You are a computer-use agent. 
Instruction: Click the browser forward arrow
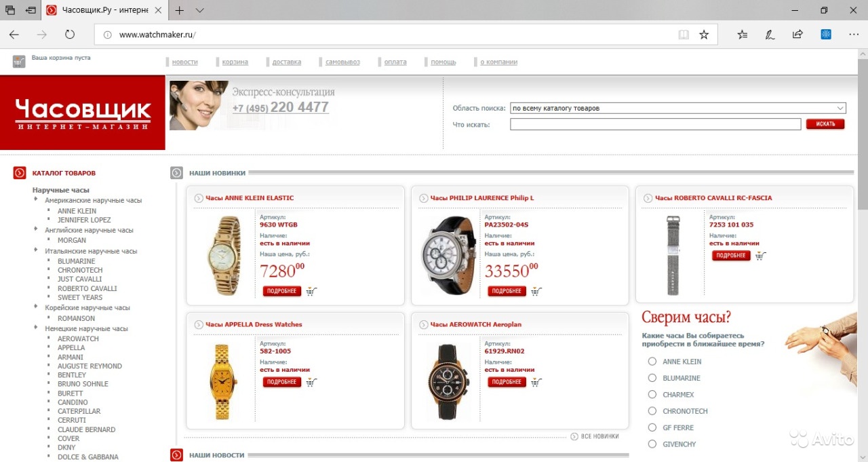pos(42,35)
